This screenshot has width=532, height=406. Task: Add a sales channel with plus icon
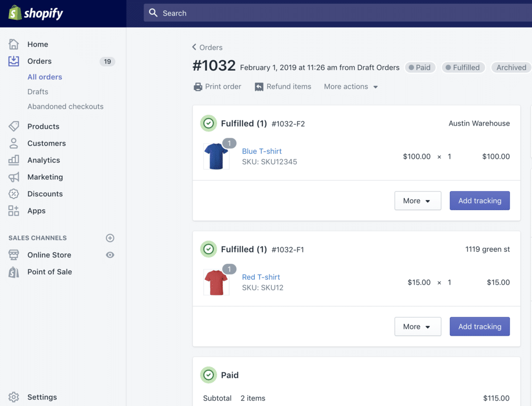[110, 238]
